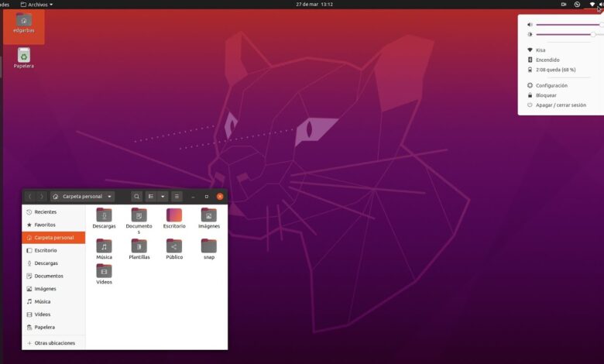Select Recientes in the sidebar
The image size is (604, 364).
click(x=53, y=212)
